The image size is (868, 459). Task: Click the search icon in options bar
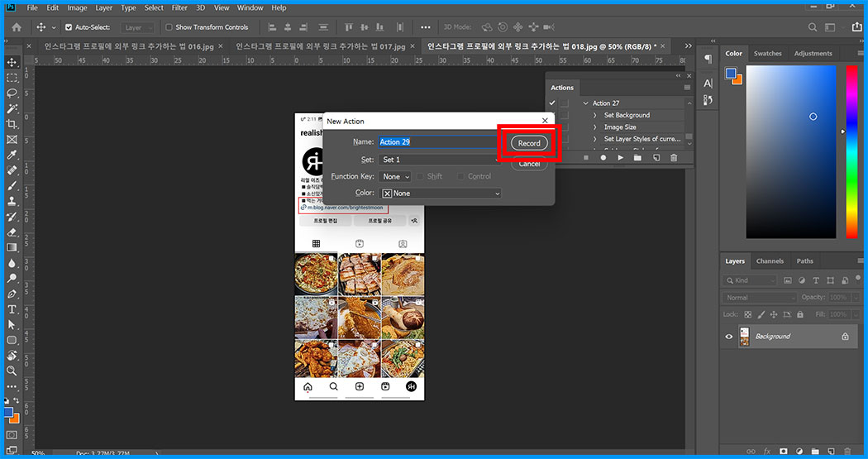click(812, 27)
